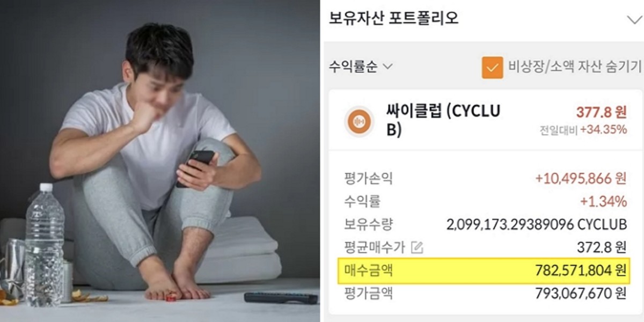The height and width of the screenshot is (322, 644).
Task: Click the 싸이클럽 orange coin icon
Action: pos(360,122)
